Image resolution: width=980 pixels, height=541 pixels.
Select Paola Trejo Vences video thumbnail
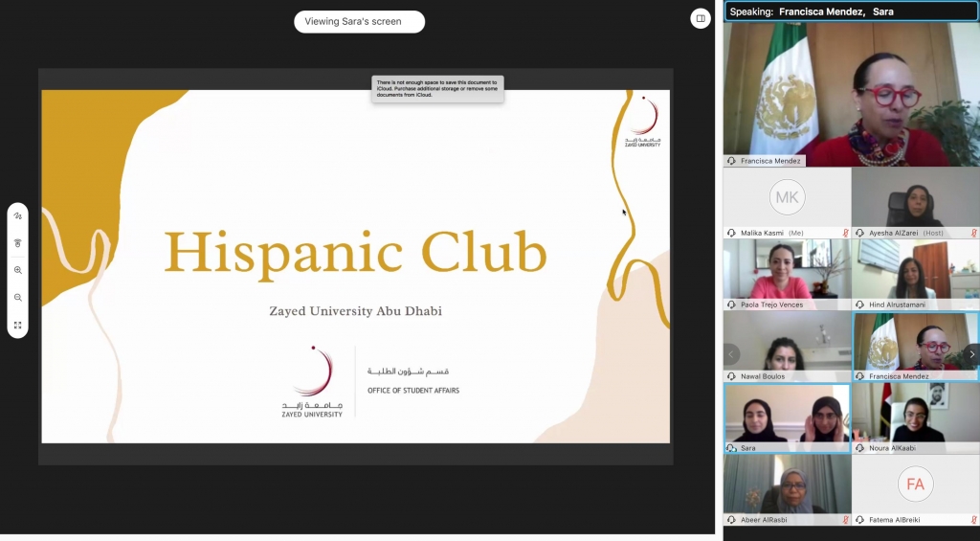pyautogui.click(x=787, y=269)
